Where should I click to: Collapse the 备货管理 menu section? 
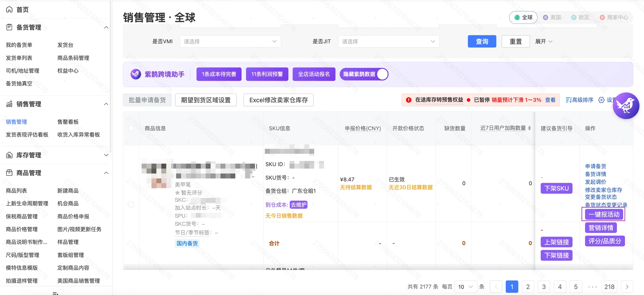tap(106, 28)
